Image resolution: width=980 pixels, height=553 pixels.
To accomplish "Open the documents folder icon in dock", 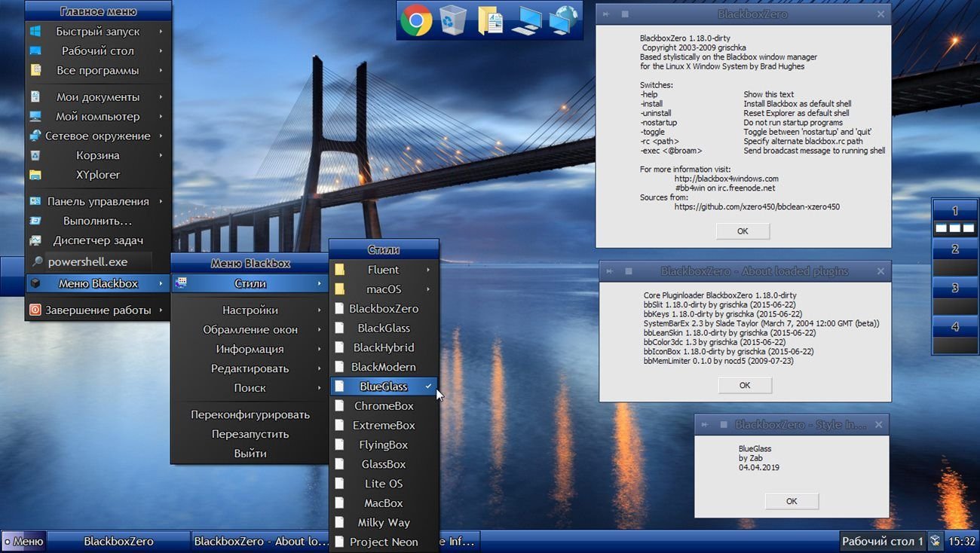I will tap(490, 20).
